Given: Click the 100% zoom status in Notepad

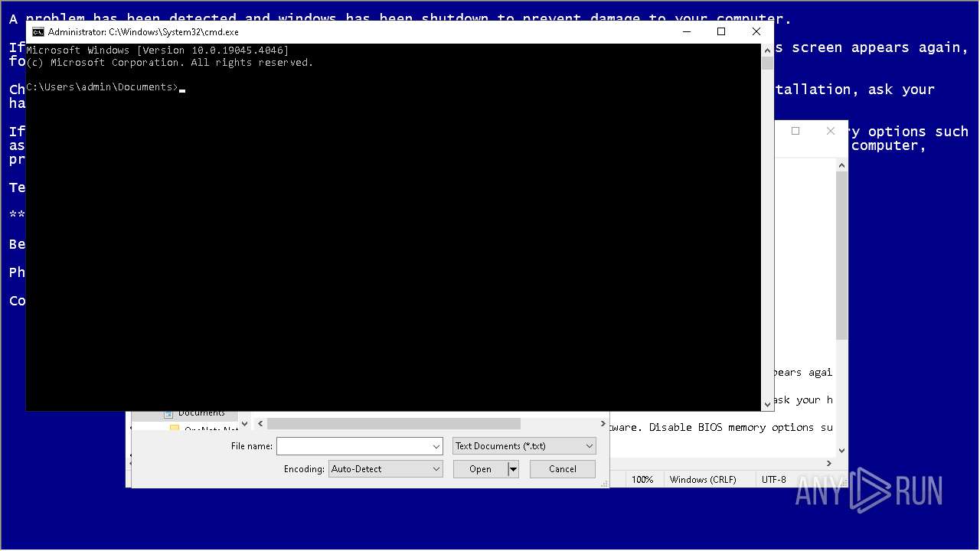Looking at the screenshot, I should (x=642, y=480).
